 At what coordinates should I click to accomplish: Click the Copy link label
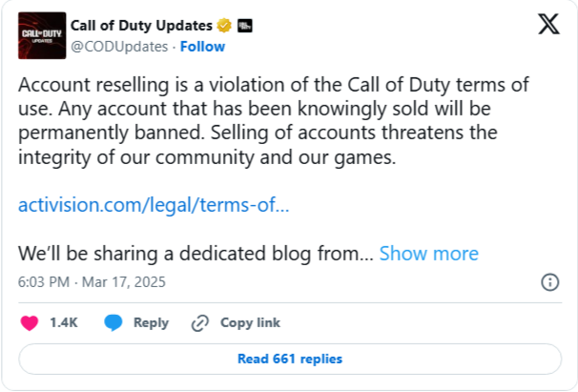pyautogui.click(x=250, y=322)
